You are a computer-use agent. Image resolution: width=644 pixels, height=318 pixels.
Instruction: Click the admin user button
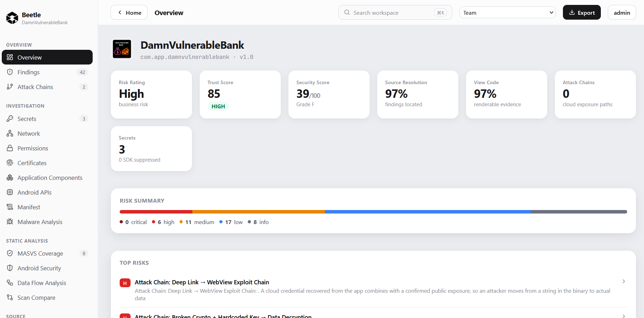(x=622, y=12)
